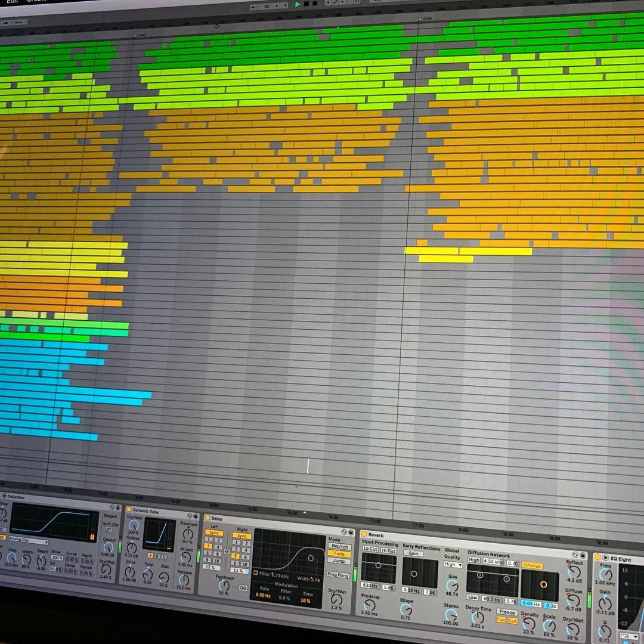Select Dynamic Tube model C

point(165,557)
